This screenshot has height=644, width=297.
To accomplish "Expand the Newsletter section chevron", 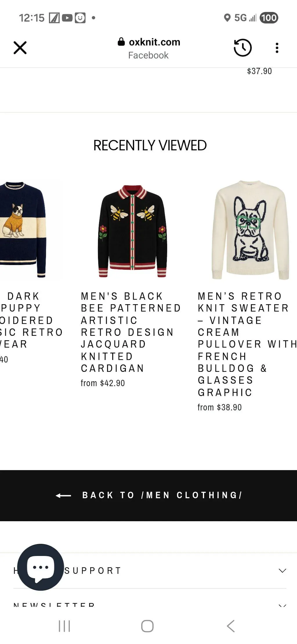I will point(282,606).
